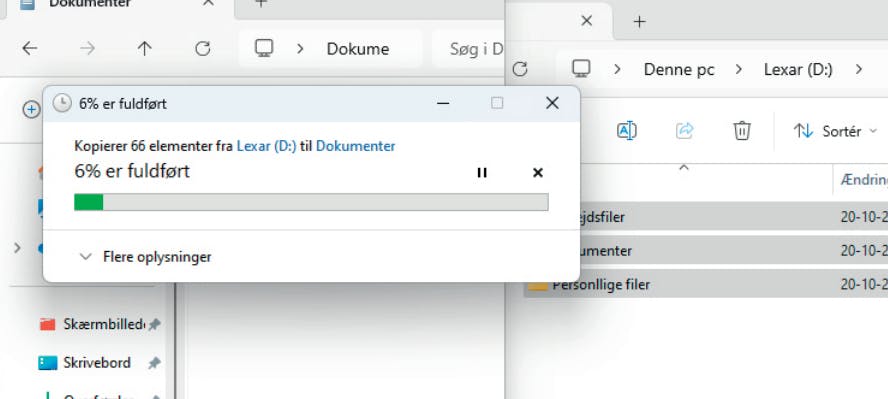Go up one folder level
The height and width of the screenshot is (399, 888).
coord(145,49)
